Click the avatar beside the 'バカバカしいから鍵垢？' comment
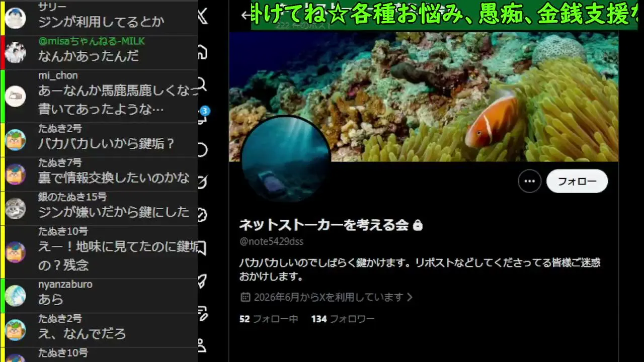644x362 pixels. (x=16, y=140)
